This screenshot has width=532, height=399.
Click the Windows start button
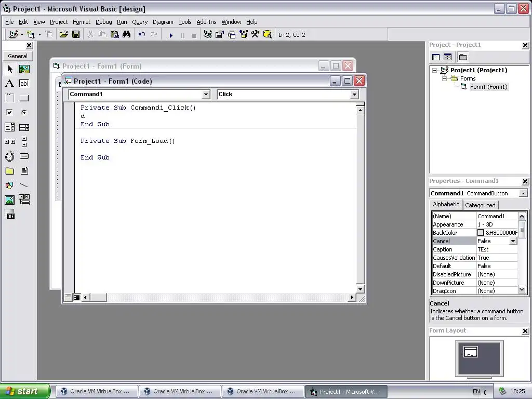pyautogui.click(x=25, y=391)
